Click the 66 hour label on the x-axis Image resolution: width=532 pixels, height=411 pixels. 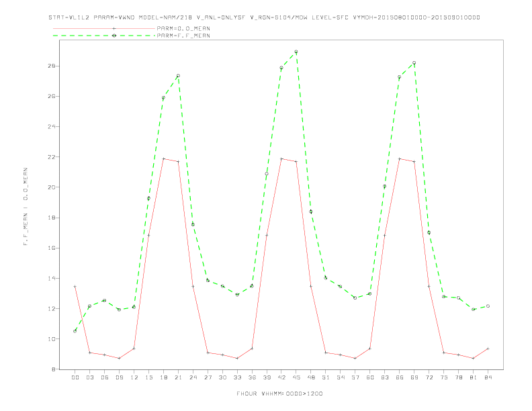tap(400, 377)
